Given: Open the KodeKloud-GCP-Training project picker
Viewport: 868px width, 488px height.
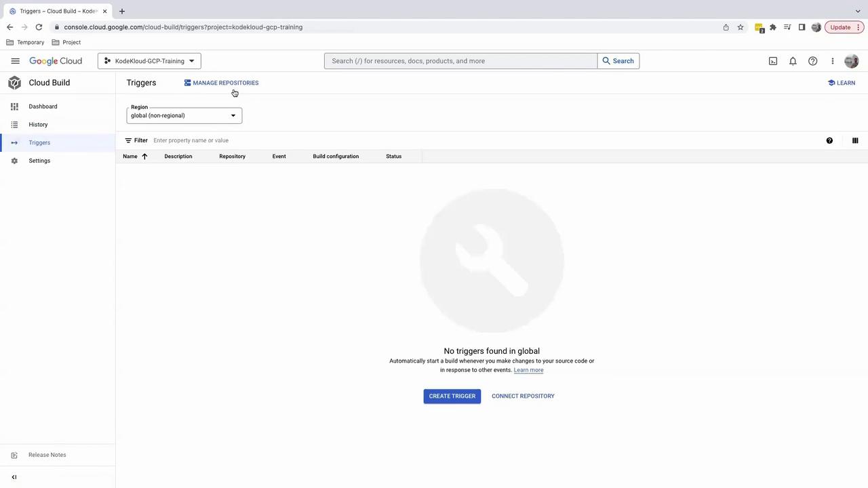Looking at the screenshot, I should coord(149,61).
